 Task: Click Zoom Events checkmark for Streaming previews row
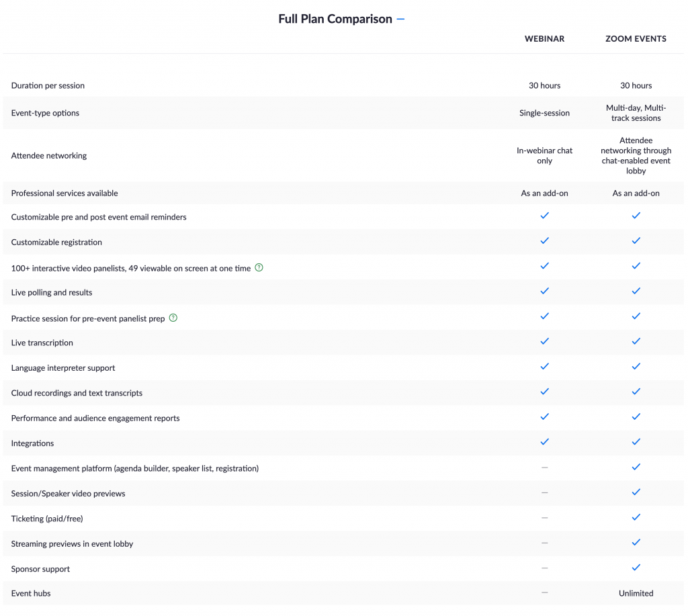[636, 543]
